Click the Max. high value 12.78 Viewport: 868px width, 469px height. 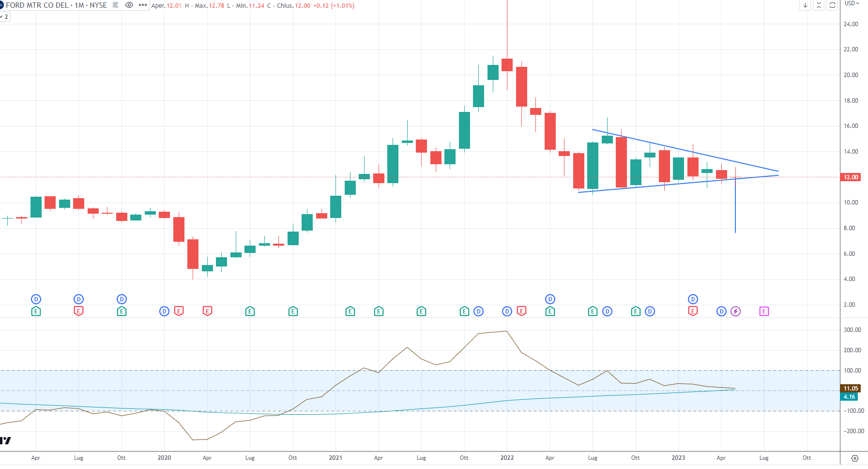[x=216, y=6]
